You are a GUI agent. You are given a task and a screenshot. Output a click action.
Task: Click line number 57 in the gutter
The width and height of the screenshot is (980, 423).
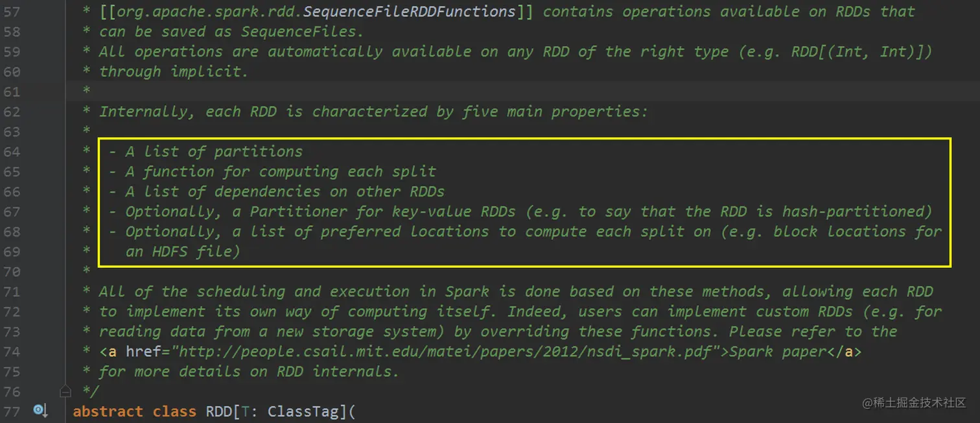[12, 11]
